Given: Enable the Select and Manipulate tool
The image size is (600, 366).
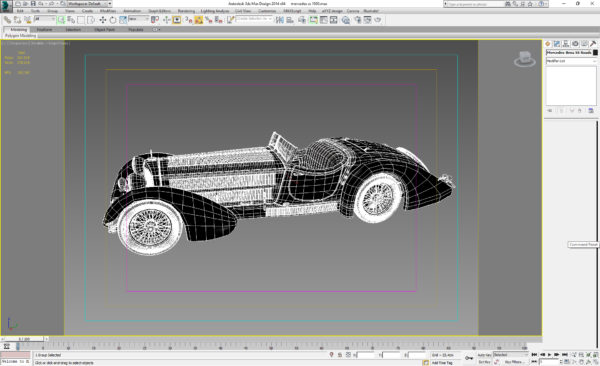Looking at the screenshot, I should click(166, 20).
